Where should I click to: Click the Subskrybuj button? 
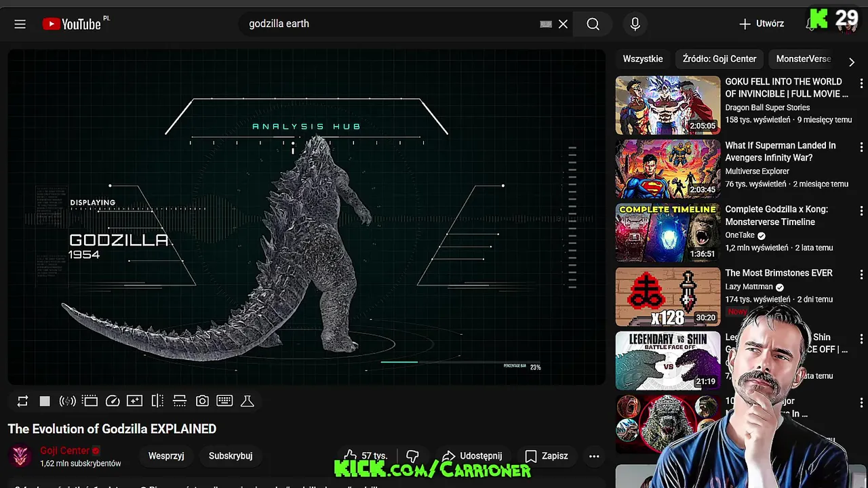tap(231, 456)
